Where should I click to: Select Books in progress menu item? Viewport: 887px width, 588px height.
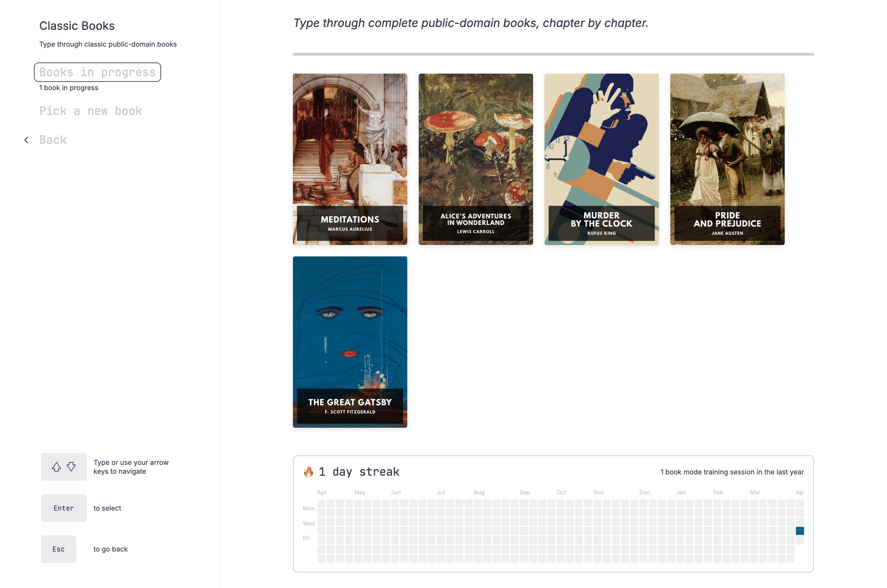point(97,72)
